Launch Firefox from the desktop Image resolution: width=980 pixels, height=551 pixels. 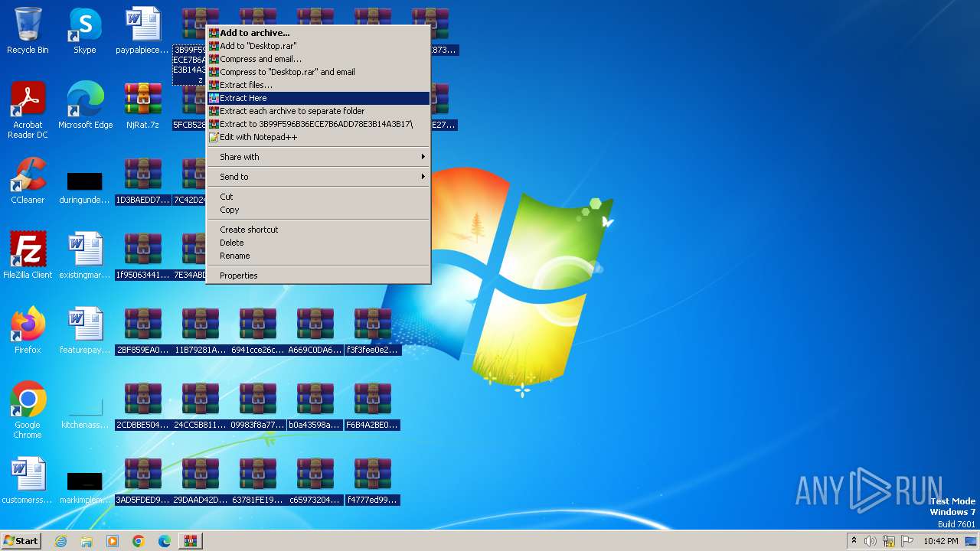(28, 331)
